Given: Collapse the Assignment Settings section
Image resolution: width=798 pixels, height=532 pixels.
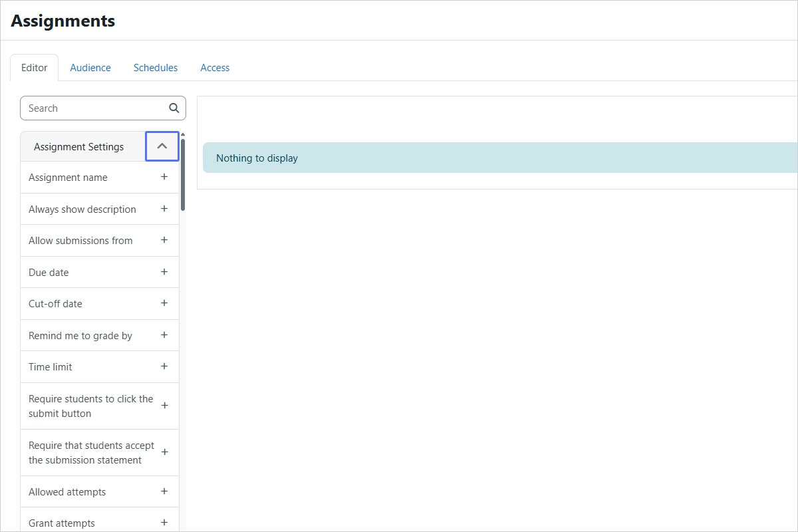Looking at the screenshot, I should [x=162, y=146].
